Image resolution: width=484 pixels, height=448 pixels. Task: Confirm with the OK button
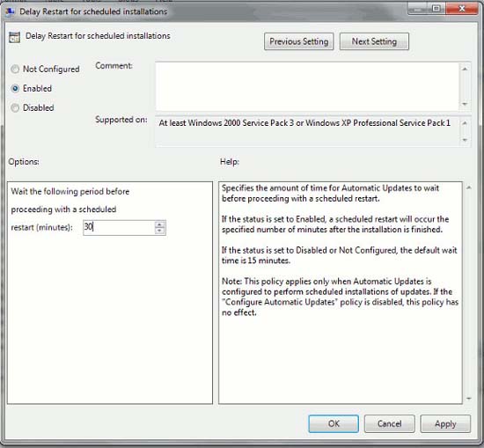[334, 423]
